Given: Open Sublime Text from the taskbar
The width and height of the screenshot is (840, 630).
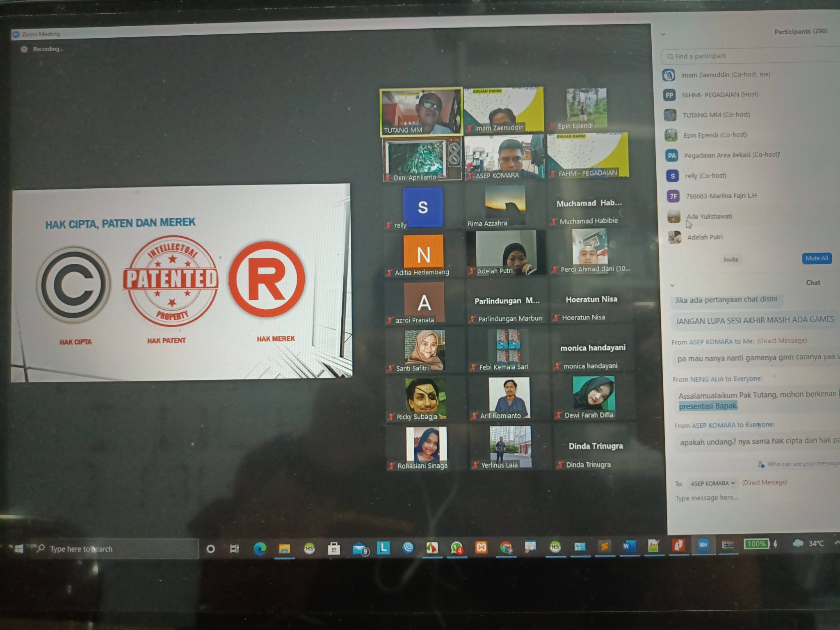Looking at the screenshot, I should [604, 546].
